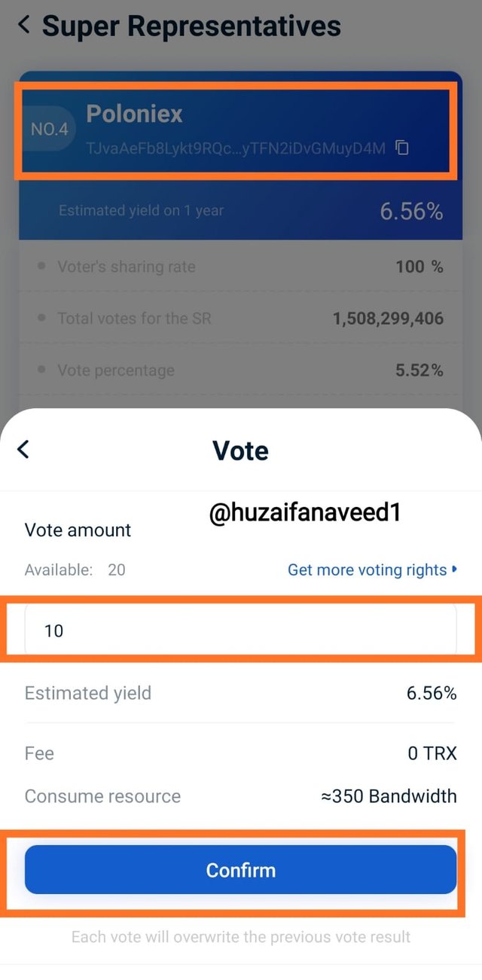
Task: Tap the 350 Bandwidth resource value
Action: click(389, 796)
